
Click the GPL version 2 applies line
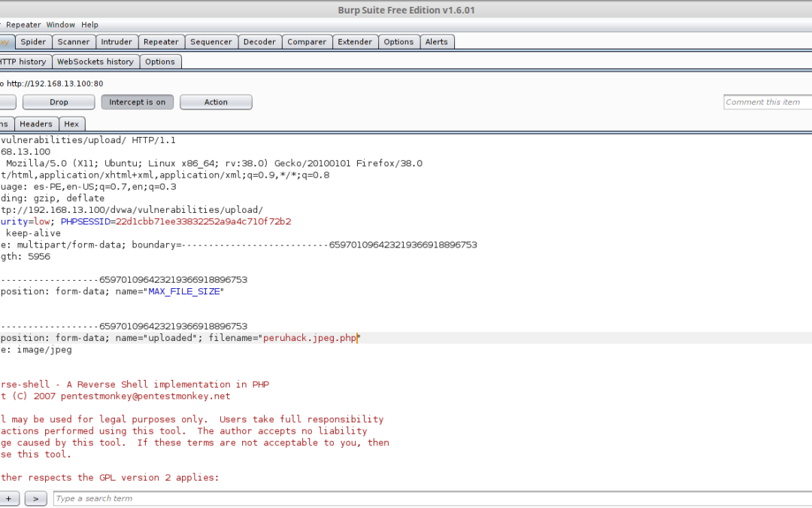pos(110,477)
